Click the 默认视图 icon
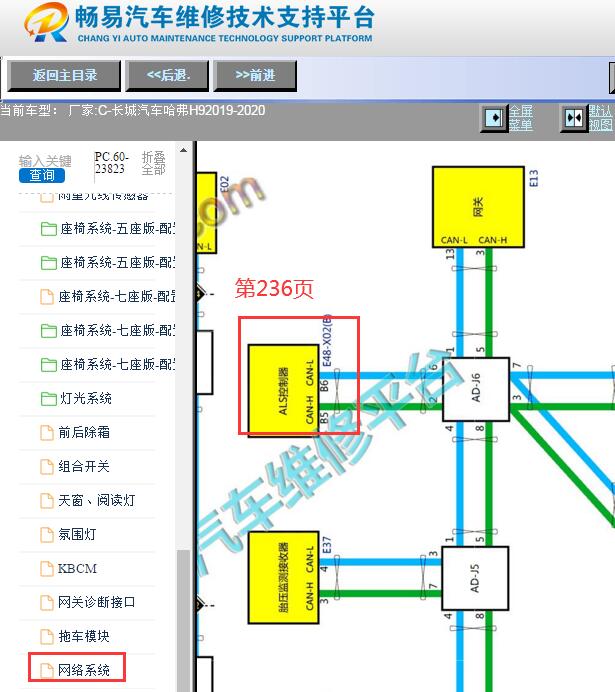Screen dimensions: 615x692 [x=574, y=118]
